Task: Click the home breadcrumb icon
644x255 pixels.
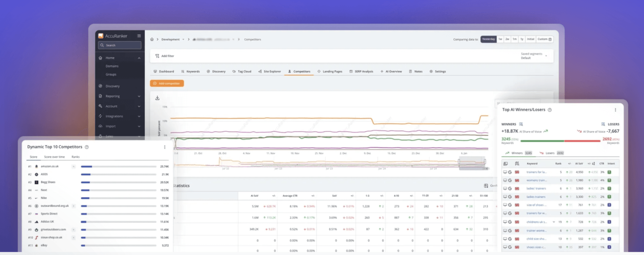Action: [152, 39]
